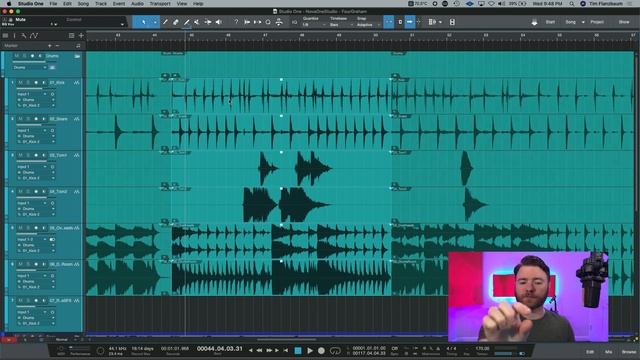Open the Quantize value dropdown
The image size is (640, 360).
[313, 25]
